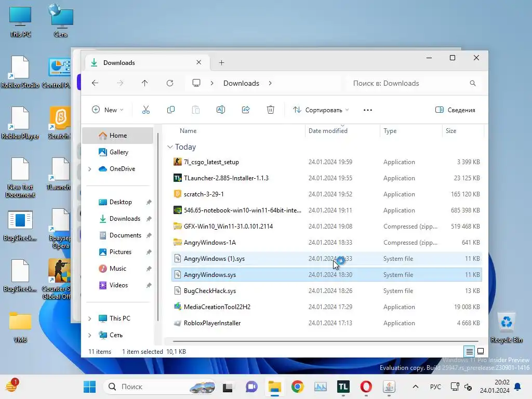Viewport: 532px width, 399px height.
Task: Click the PC icon in address bar
Action: click(x=196, y=83)
